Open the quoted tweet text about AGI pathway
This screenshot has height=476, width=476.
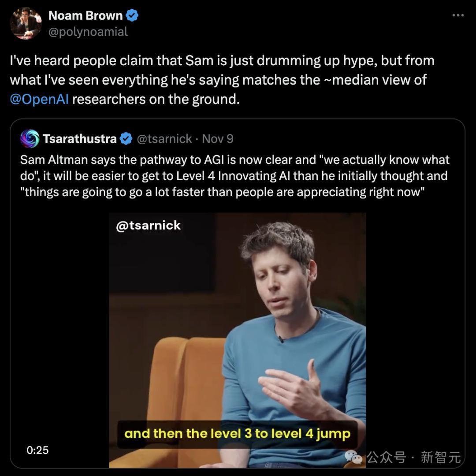click(234, 176)
